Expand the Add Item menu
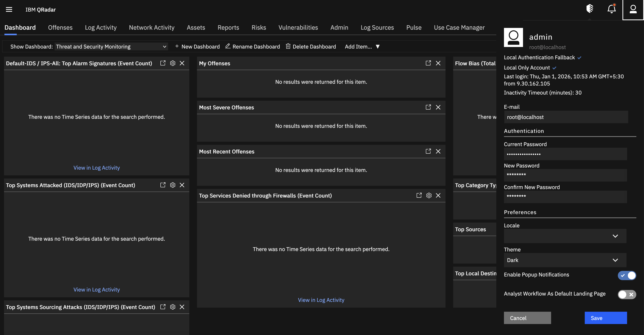This screenshot has height=335, width=644. coord(362,47)
